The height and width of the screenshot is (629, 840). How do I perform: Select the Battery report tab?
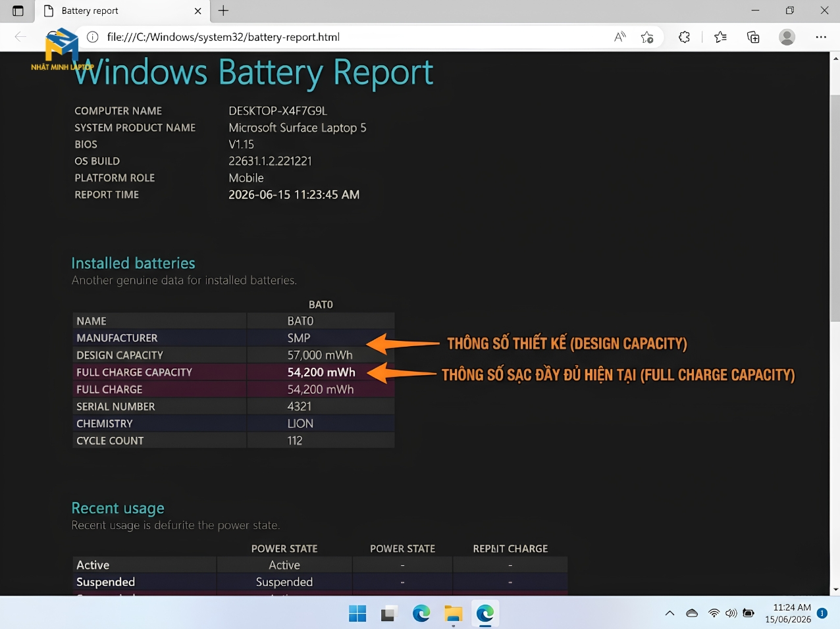pyautogui.click(x=122, y=11)
